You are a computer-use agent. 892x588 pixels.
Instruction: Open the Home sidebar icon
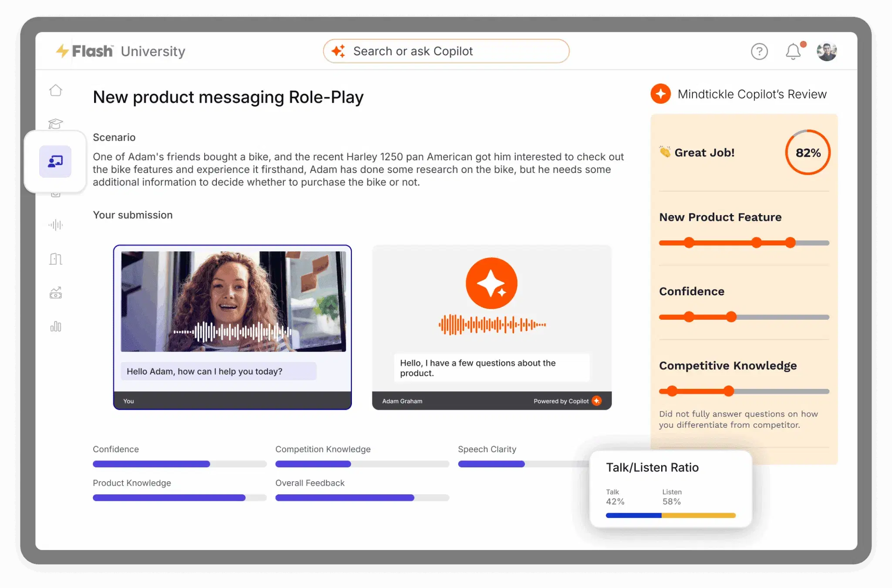(x=56, y=90)
